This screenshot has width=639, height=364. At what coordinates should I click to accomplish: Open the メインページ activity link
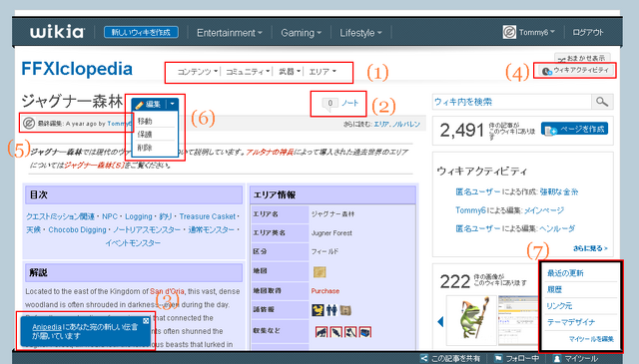coord(543,210)
